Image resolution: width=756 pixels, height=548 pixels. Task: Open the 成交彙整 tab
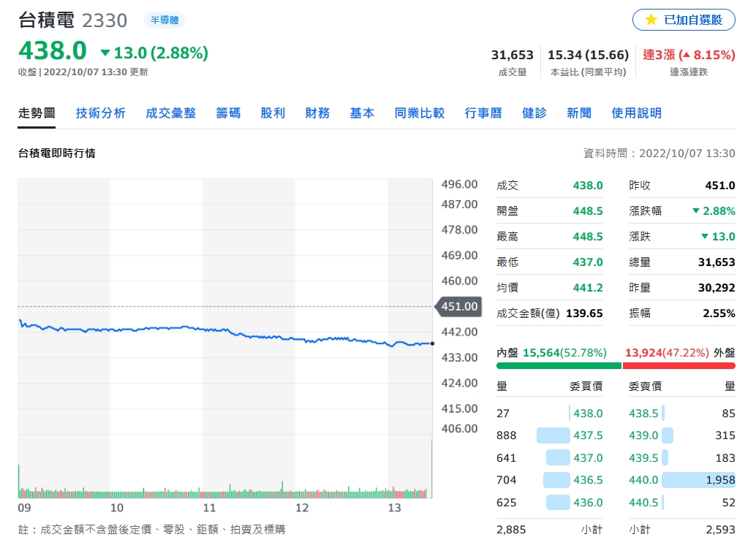pyautogui.click(x=170, y=113)
